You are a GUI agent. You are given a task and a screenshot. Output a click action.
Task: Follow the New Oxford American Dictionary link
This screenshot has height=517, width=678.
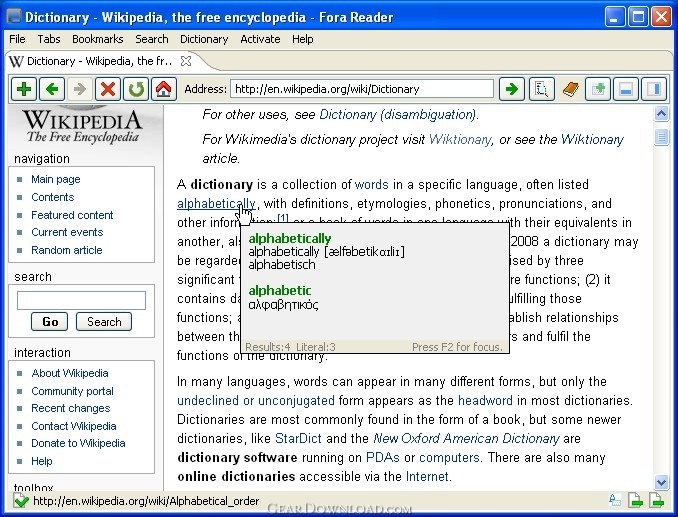[x=467, y=439]
